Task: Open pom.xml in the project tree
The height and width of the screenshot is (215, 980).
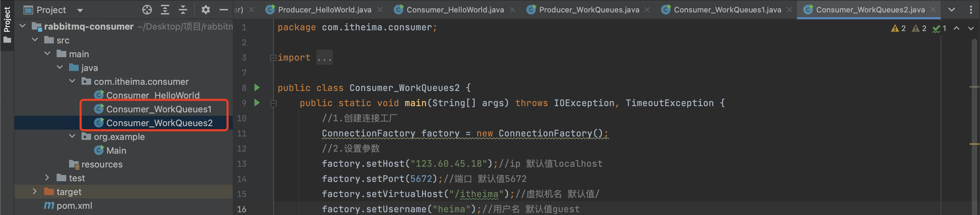Action: pyautogui.click(x=74, y=205)
